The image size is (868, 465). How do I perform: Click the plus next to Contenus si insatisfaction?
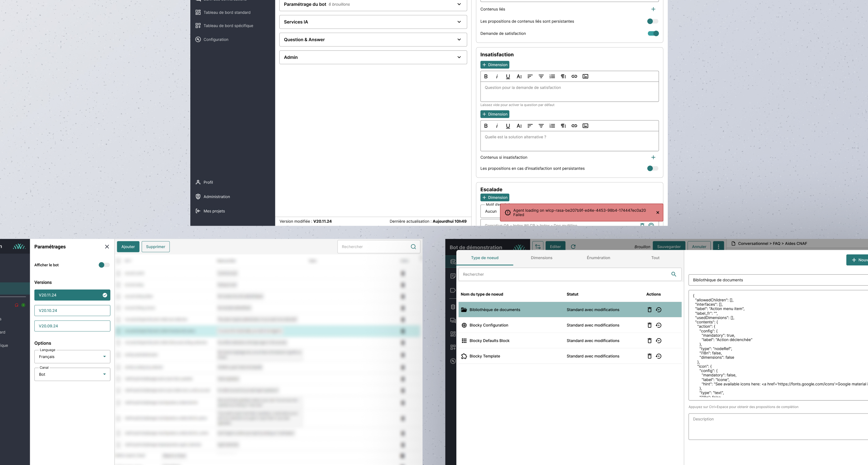point(653,157)
